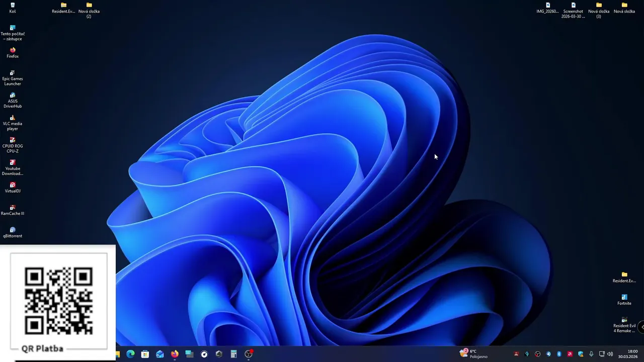Open volume speaker tray icon
Image resolution: width=644 pixels, height=362 pixels.
610,354
